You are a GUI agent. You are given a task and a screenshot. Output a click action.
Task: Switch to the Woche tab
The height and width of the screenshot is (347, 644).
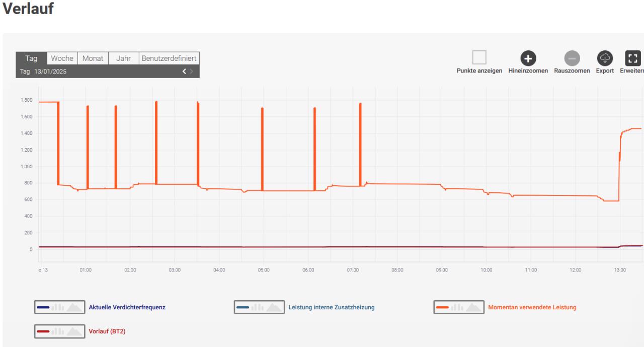pos(62,58)
